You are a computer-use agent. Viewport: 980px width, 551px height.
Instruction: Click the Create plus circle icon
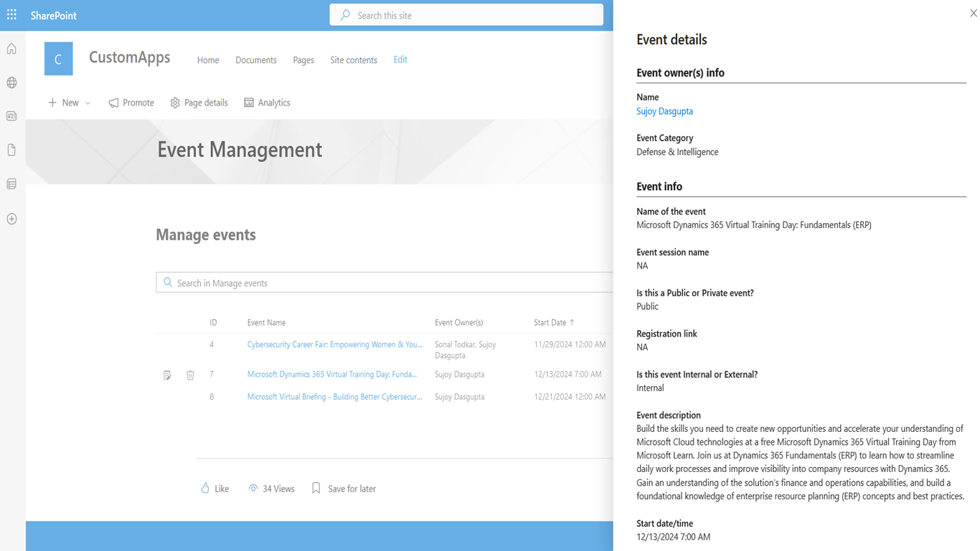click(11, 219)
